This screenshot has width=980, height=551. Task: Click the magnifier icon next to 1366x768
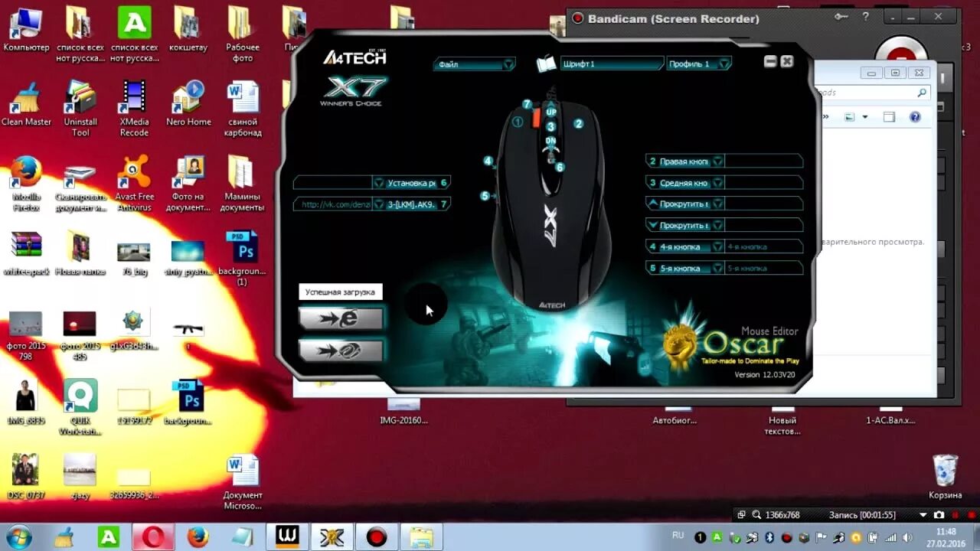pyautogui.click(x=756, y=515)
